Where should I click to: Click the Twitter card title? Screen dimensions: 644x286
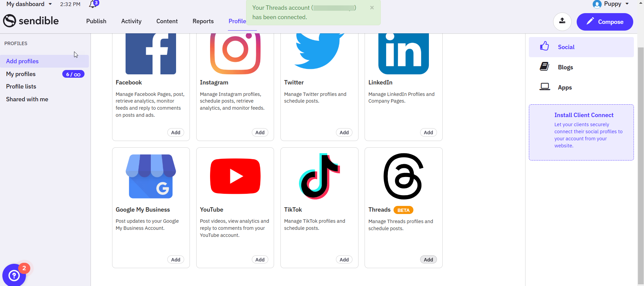(x=294, y=82)
